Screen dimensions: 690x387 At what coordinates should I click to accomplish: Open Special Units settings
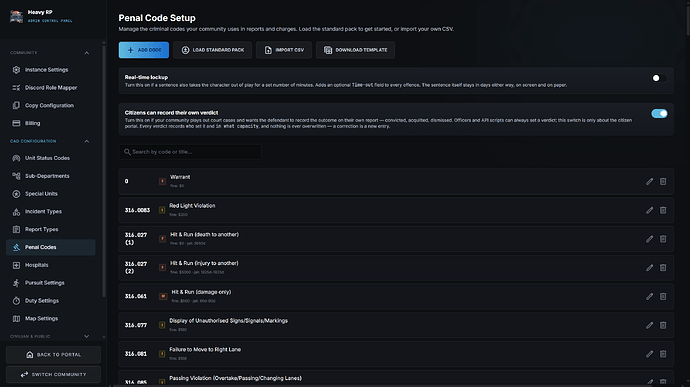[51, 194]
